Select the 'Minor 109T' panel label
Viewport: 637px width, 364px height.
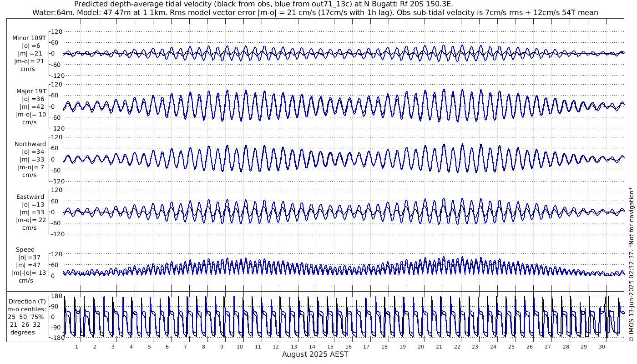[29, 38]
